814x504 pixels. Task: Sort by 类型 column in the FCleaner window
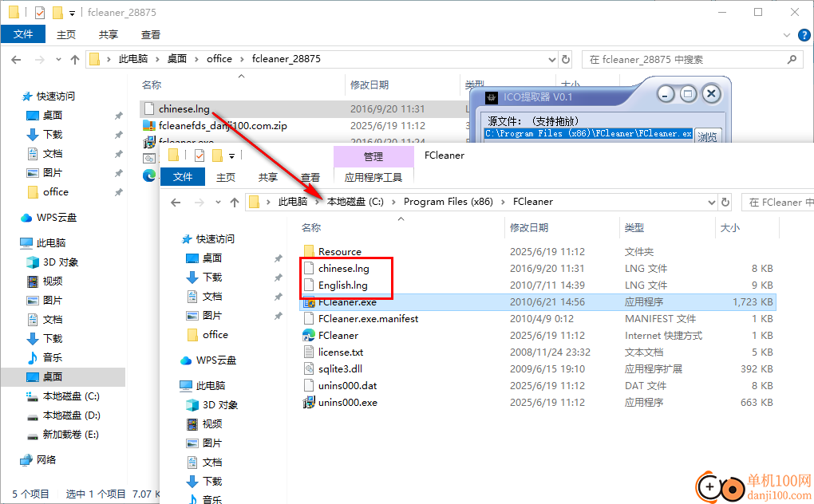(634, 227)
